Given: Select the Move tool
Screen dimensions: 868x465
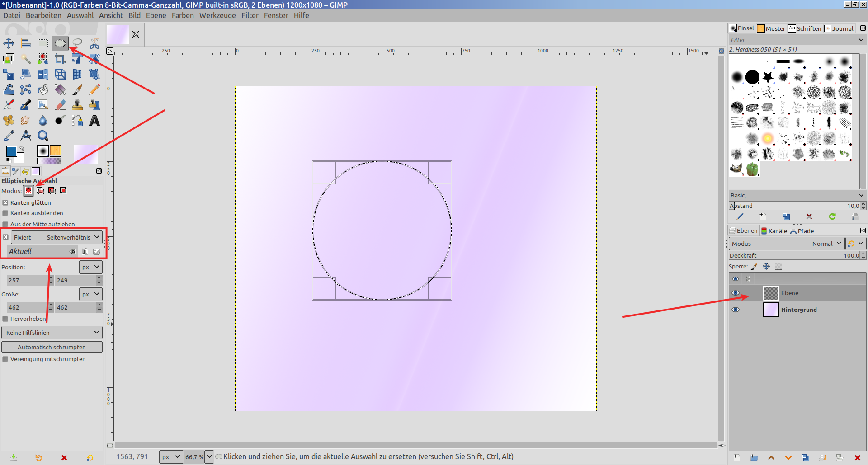Looking at the screenshot, I should pos(9,43).
